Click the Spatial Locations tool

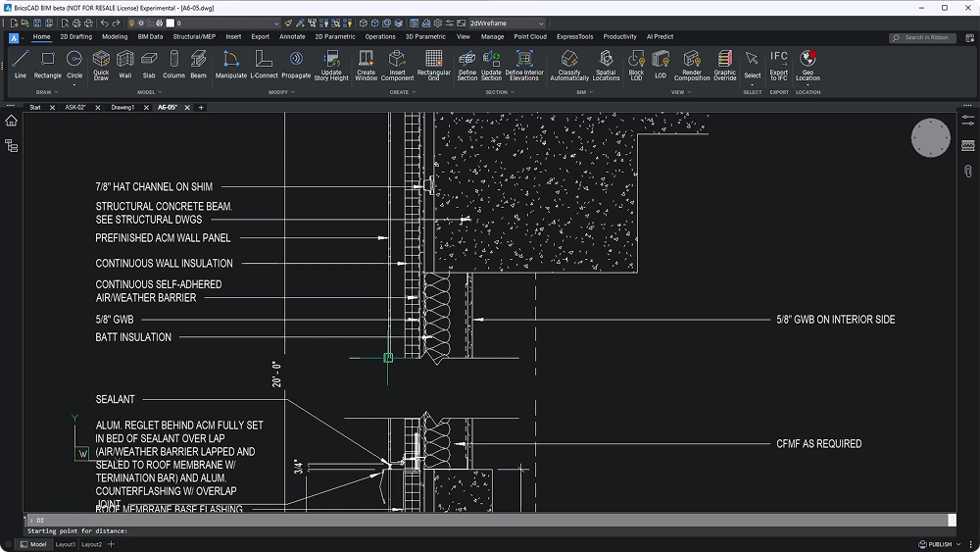tap(606, 66)
